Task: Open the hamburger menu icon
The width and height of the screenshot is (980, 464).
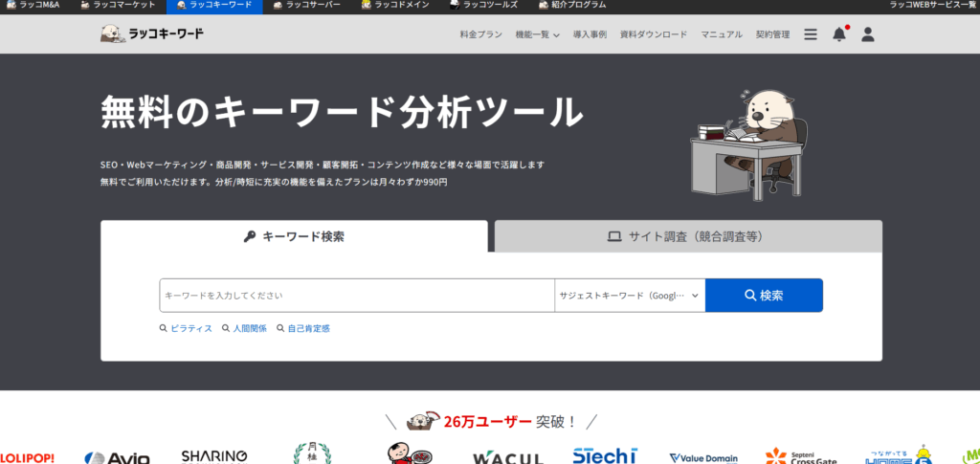Action: 810,34
